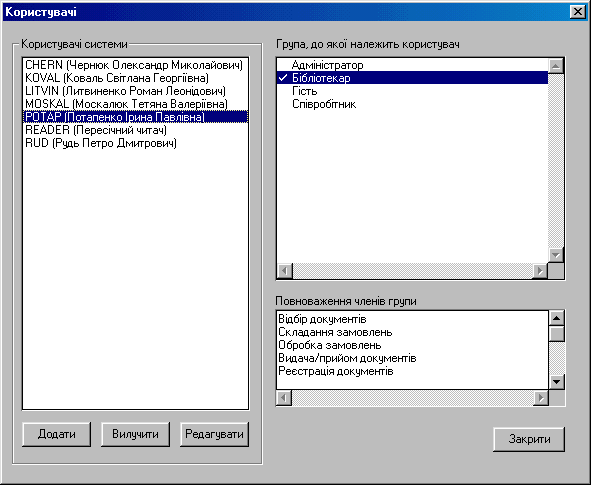Click the Вилучити button

135,434
